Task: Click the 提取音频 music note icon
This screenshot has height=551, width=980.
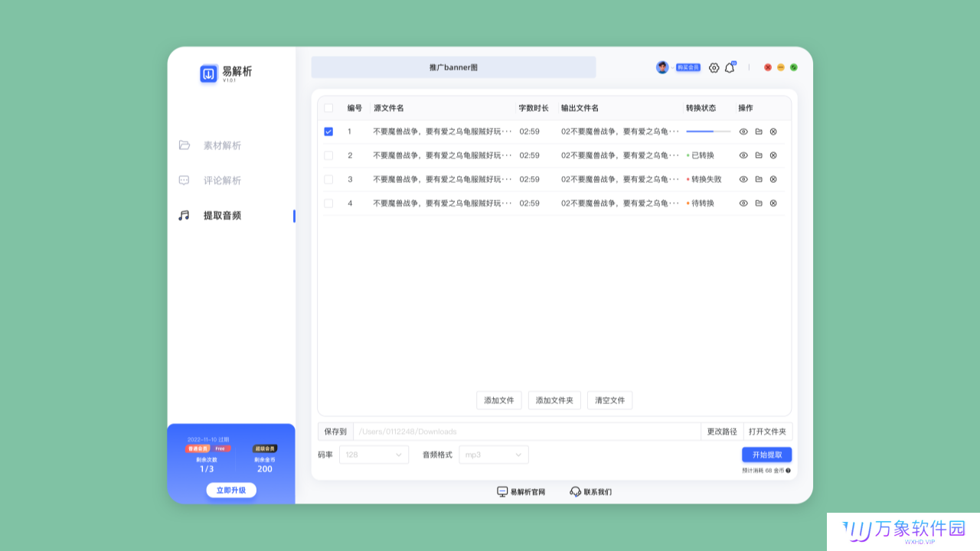Action: tap(184, 216)
